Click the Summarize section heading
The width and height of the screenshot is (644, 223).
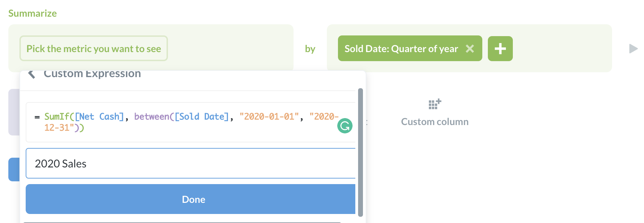pos(33,13)
